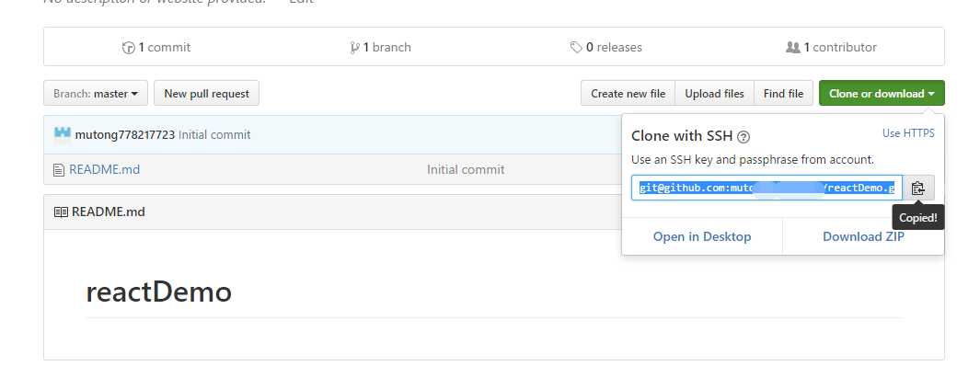Screen dimensions: 980x389
Task: Expand the Clone or download dropdown
Action: (882, 94)
